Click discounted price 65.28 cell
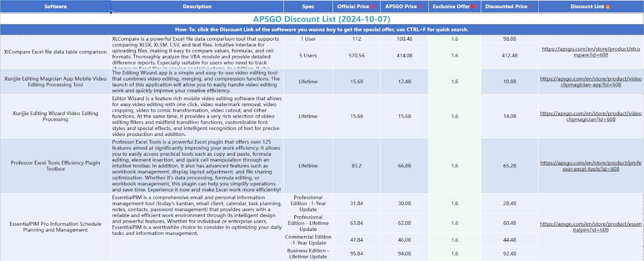644x261 pixels. click(x=510, y=166)
